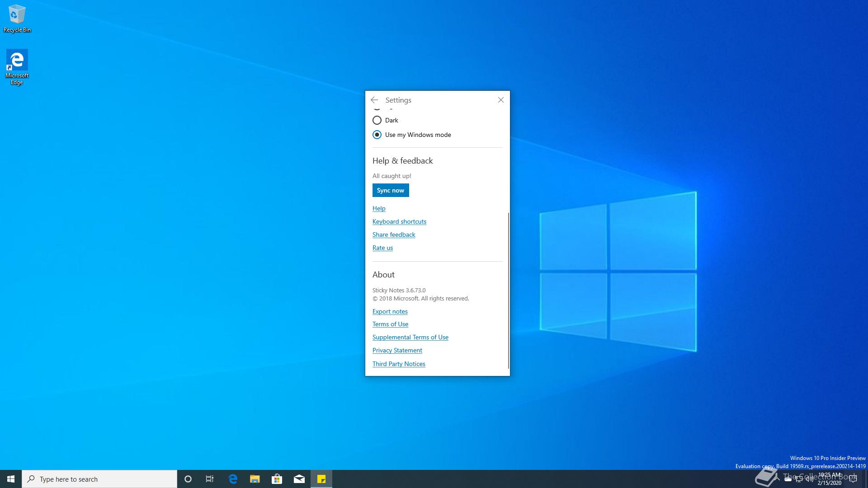Select the Dark color mode radio button
The height and width of the screenshot is (488, 868).
pyautogui.click(x=377, y=120)
